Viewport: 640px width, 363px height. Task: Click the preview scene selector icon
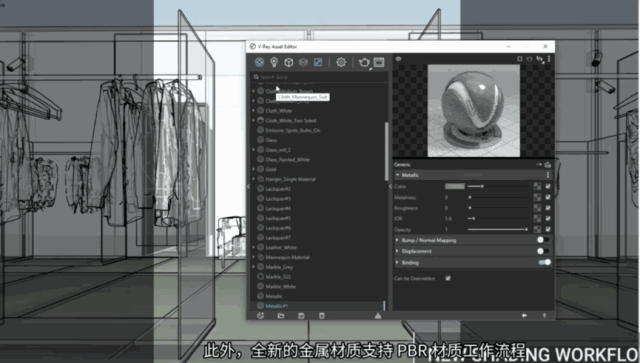click(x=540, y=59)
